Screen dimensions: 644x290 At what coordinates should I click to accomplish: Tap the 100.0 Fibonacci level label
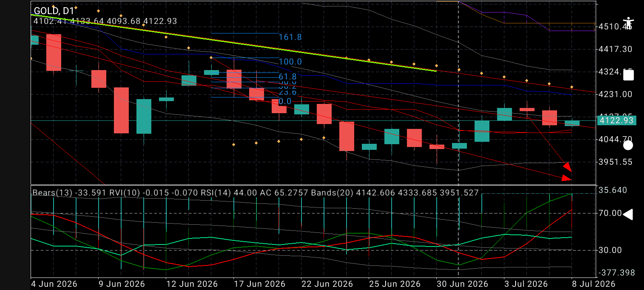pos(290,62)
